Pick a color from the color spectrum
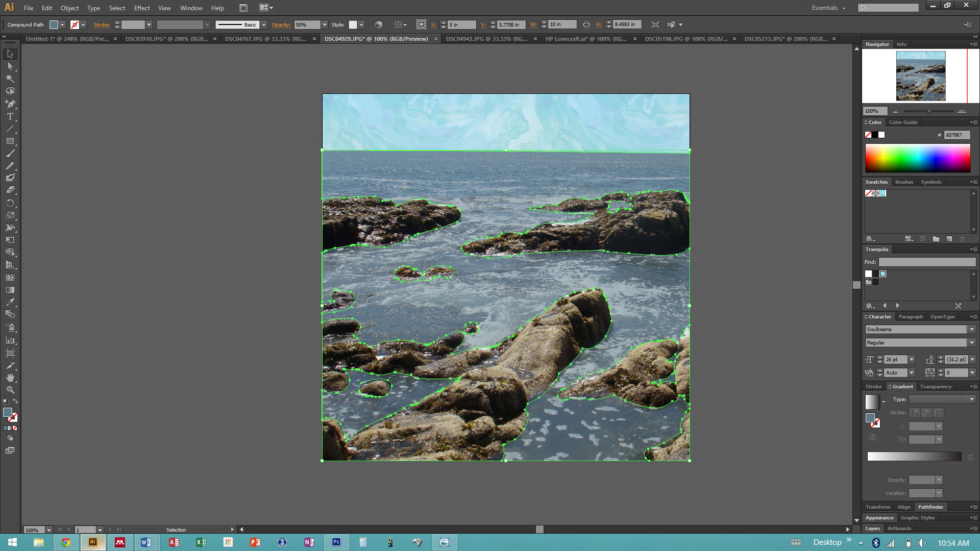Viewport: 980px width, 551px height. pos(917,158)
